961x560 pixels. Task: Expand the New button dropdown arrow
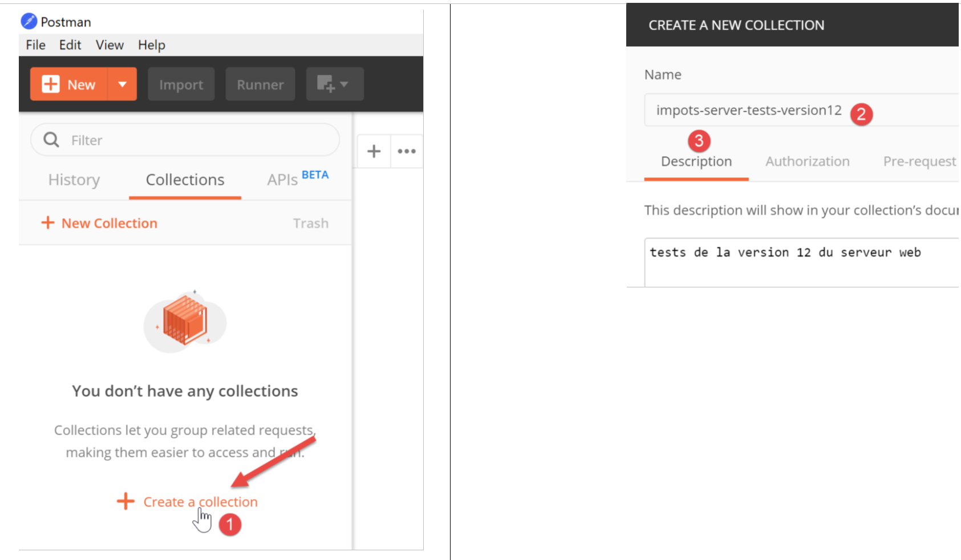pyautogui.click(x=122, y=84)
